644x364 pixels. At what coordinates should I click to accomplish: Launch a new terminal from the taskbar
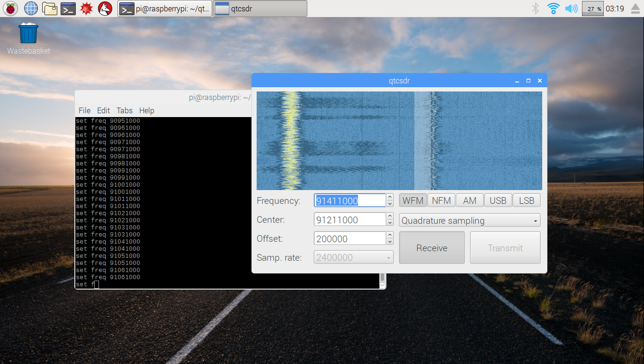coord(67,8)
